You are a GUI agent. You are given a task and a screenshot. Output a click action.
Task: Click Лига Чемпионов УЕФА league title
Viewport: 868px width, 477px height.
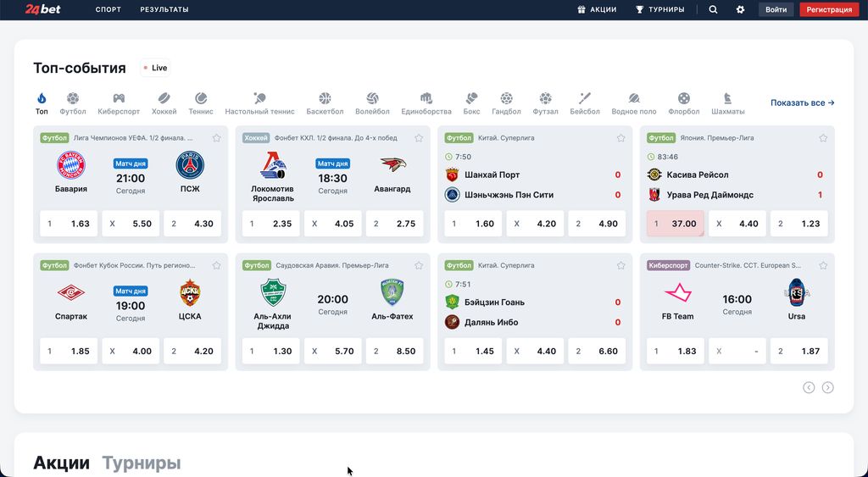click(x=133, y=138)
